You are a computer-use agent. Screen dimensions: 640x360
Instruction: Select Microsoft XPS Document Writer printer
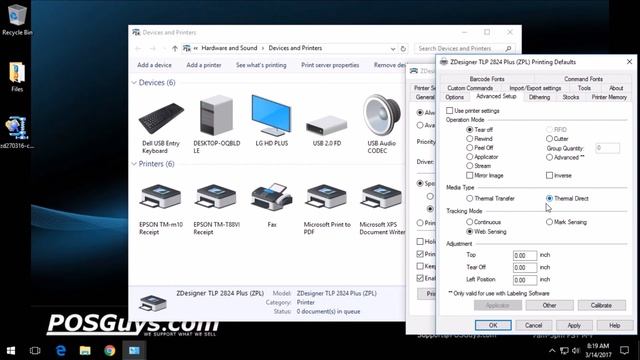click(x=382, y=209)
